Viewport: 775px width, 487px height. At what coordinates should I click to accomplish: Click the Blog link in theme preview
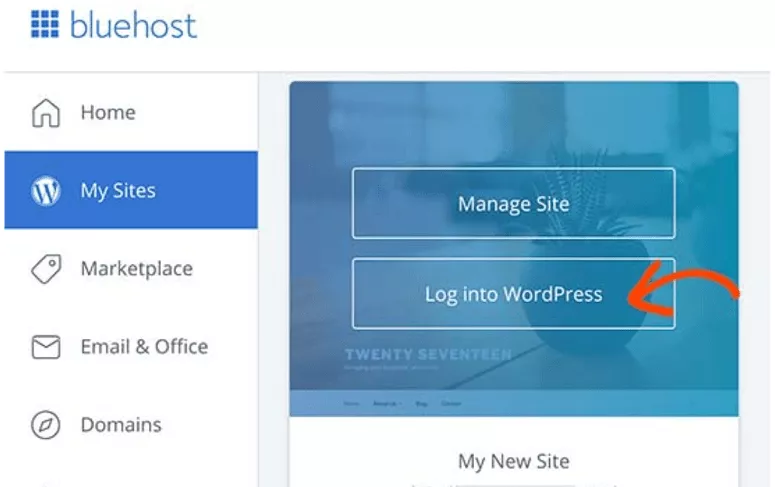(x=419, y=404)
